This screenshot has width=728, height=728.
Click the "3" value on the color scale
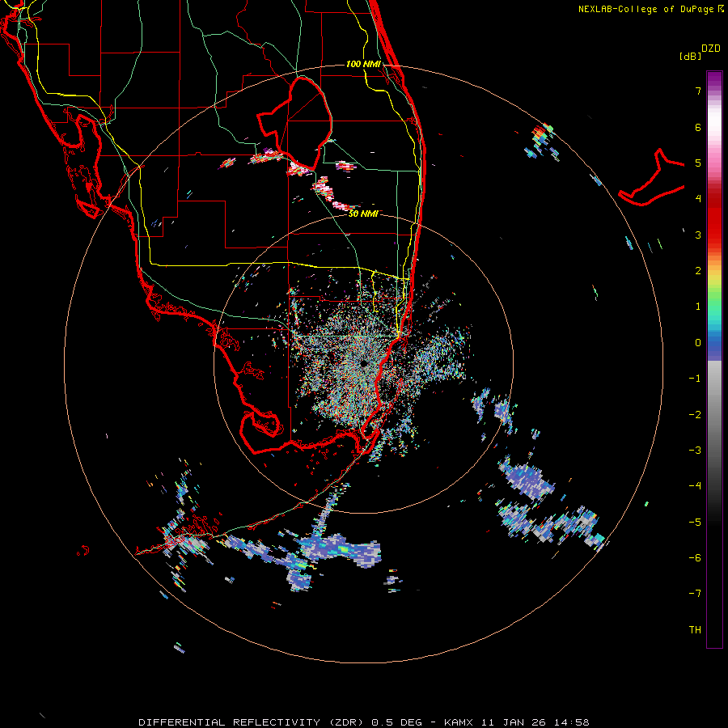pyautogui.click(x=698, y=235)
